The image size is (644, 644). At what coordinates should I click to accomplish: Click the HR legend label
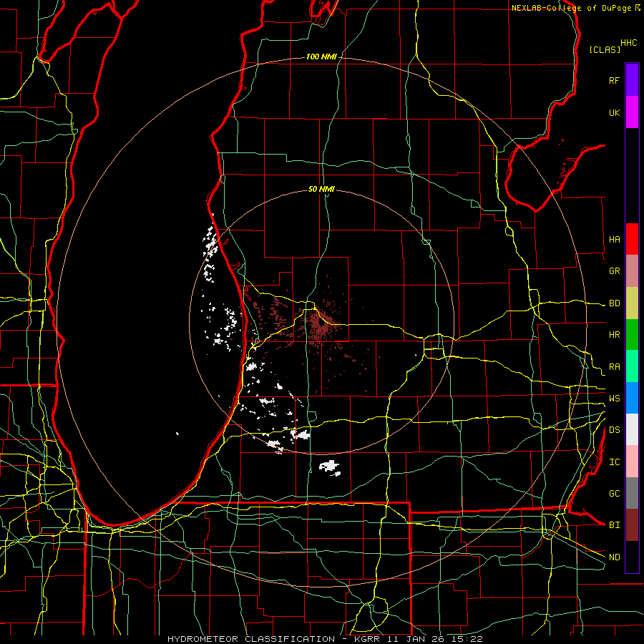pos(614,335)
